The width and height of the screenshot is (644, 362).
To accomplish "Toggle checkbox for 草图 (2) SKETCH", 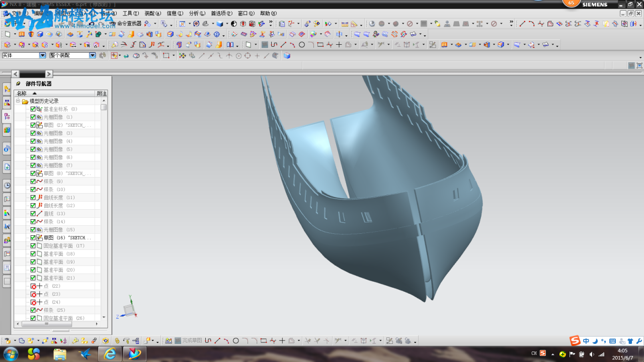I will [33, 125].
